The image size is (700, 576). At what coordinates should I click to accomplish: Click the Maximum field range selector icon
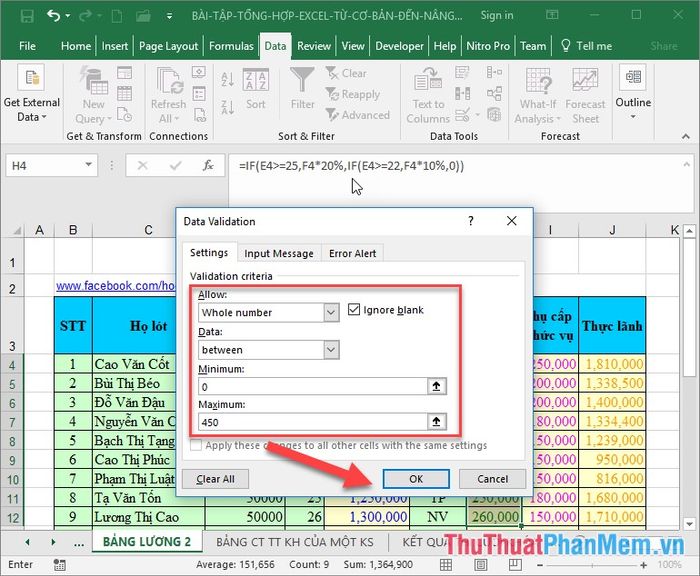pyautogui.click(x=435, y=422)
